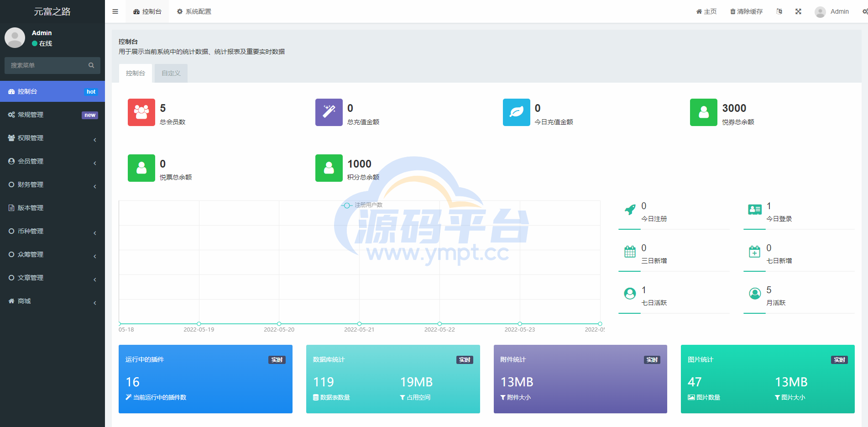Click the 当前运行中的插件数 wand icon
The width and height of the screenshot is (868, 427).
pos(129,397)
